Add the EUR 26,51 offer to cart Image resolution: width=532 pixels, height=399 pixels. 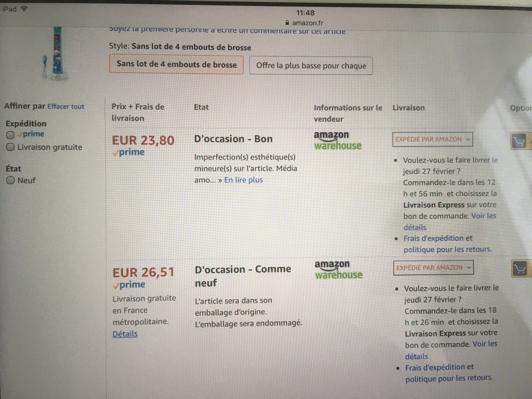point(520,269)
